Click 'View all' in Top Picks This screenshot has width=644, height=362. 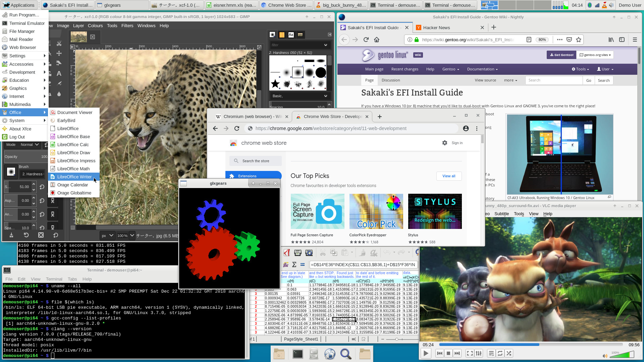(449, 176)
